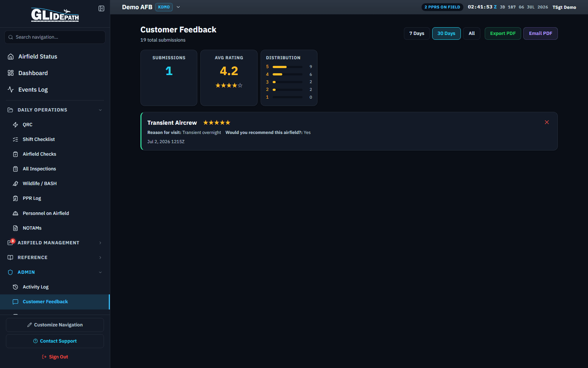The height and width of the screenshot is (368, 588).
Task: Click the Avg Rating 4.2 card
Action: 229,78
